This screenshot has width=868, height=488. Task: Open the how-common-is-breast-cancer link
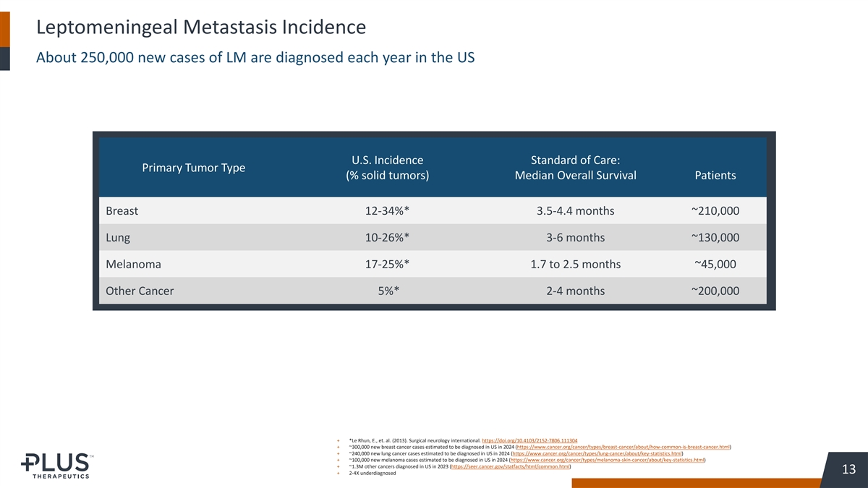pos(622,447)
